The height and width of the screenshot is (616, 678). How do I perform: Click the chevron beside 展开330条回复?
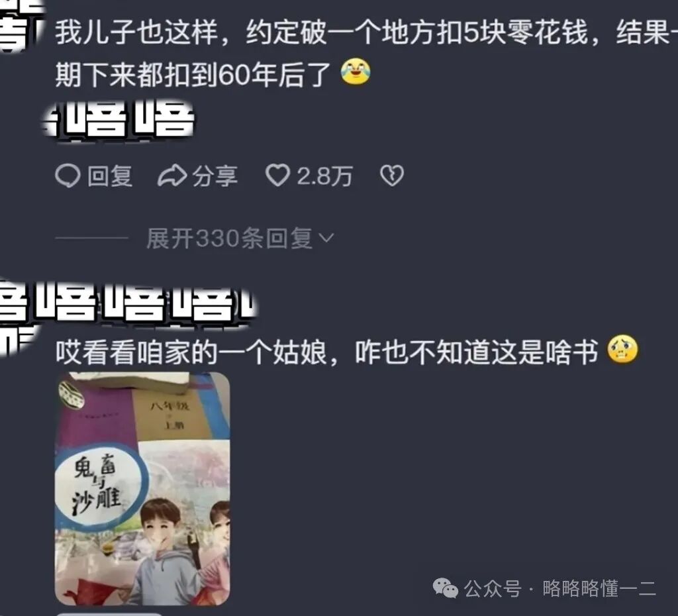[326, 238]
